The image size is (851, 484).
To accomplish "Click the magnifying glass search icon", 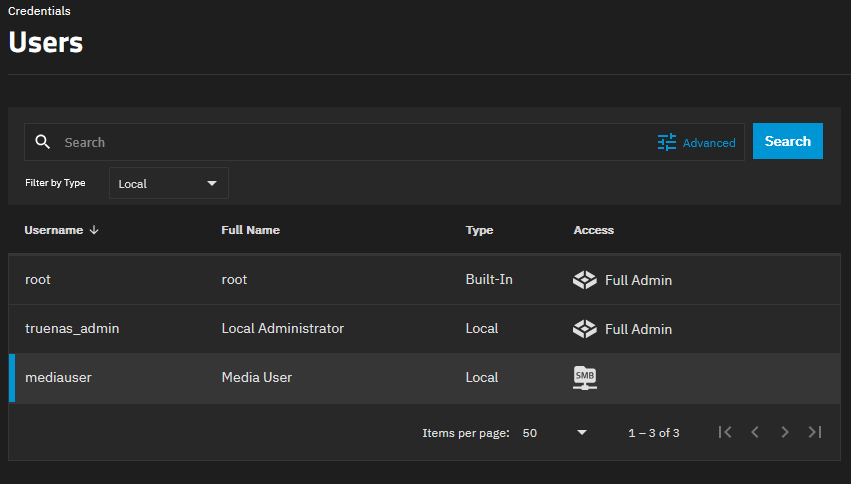I will click(42, 142).
